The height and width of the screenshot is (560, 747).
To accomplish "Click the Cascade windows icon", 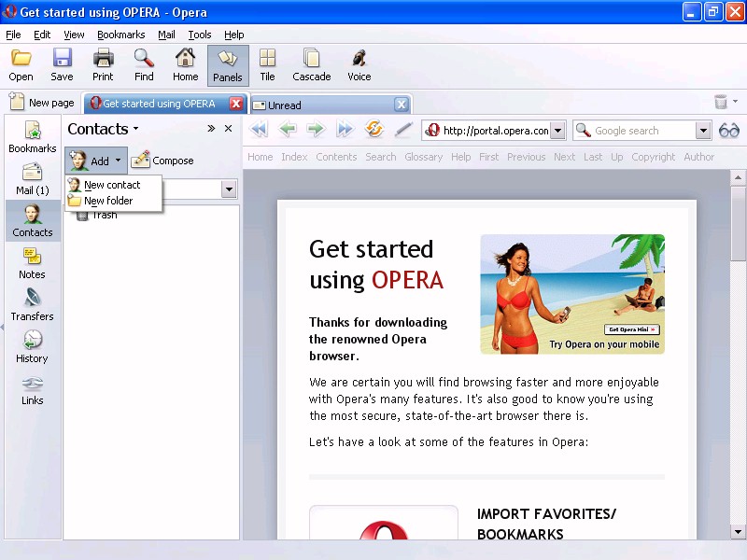I will (311, 65).
